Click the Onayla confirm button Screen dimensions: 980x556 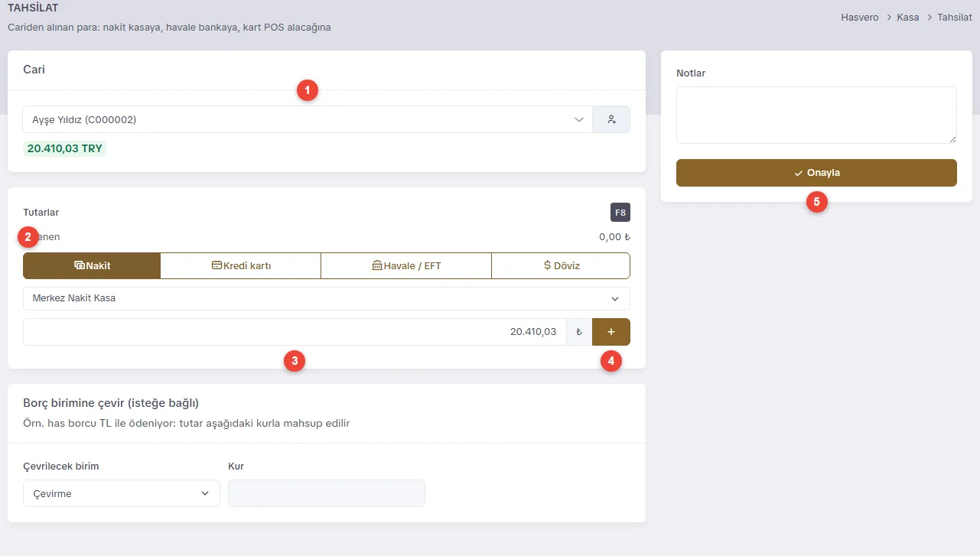[x=816, y=173]
